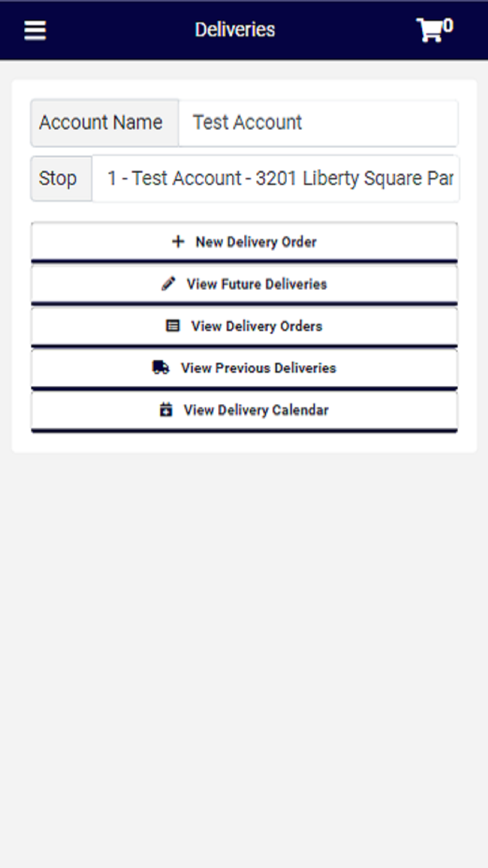Create a New Delivery Order
Image resolution: width=488 pixels, height=868 pixels.
(244, 242)
